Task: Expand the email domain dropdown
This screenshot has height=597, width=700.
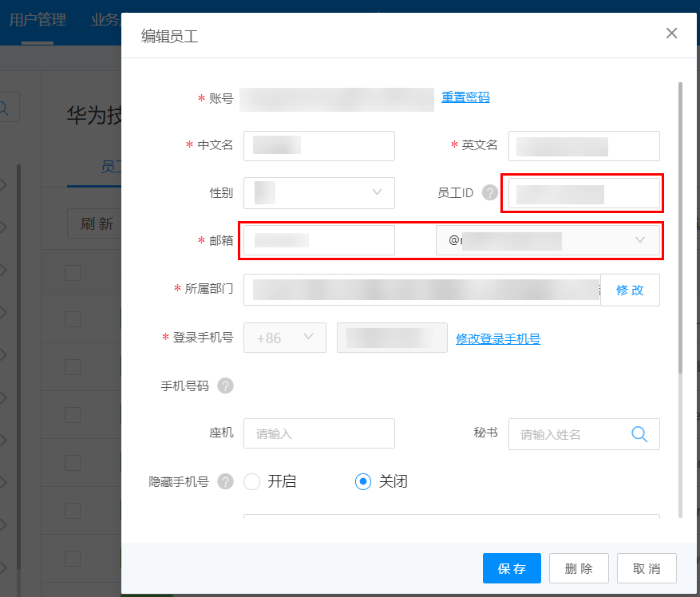Action: point(548,240)
